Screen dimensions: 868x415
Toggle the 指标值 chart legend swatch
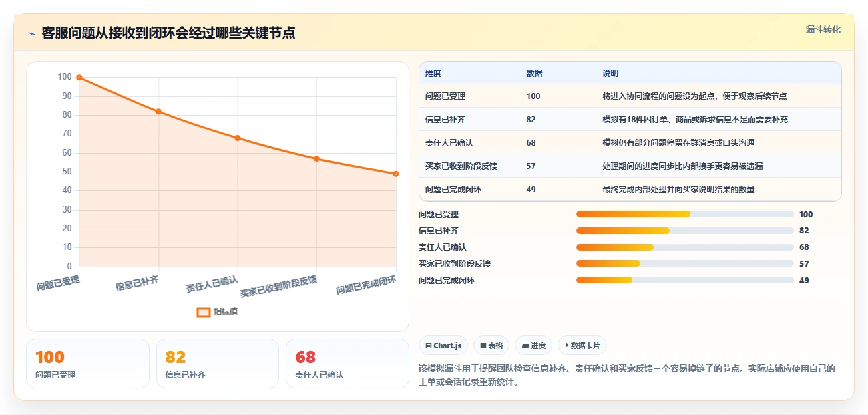click(x=204, y=312)
